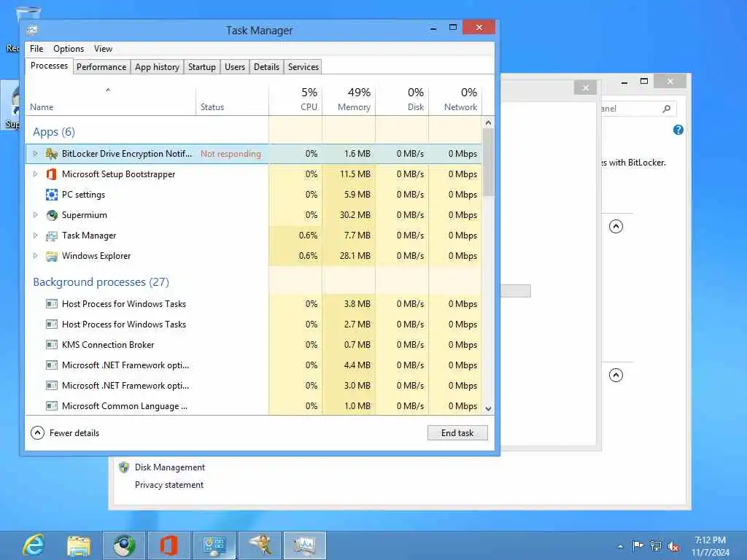
Task: Click the 30.2 MB memory value for Supermium
Action: (x=355, y=215)
